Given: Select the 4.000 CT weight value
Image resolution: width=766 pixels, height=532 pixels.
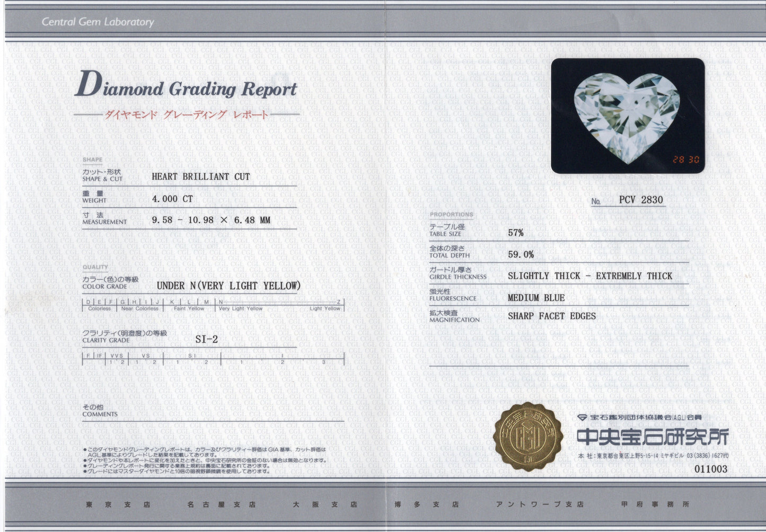Looking at the screenshot, I should coord(172,199).
